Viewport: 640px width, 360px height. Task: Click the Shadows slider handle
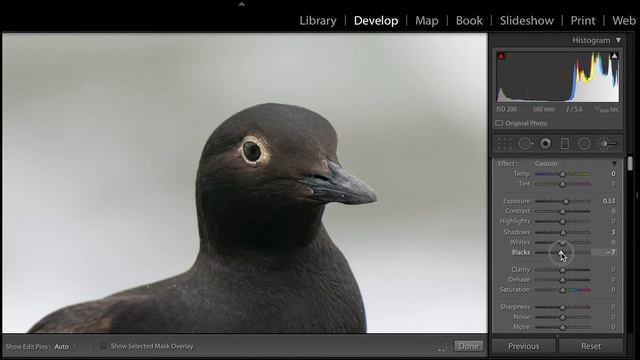point(563,232)
